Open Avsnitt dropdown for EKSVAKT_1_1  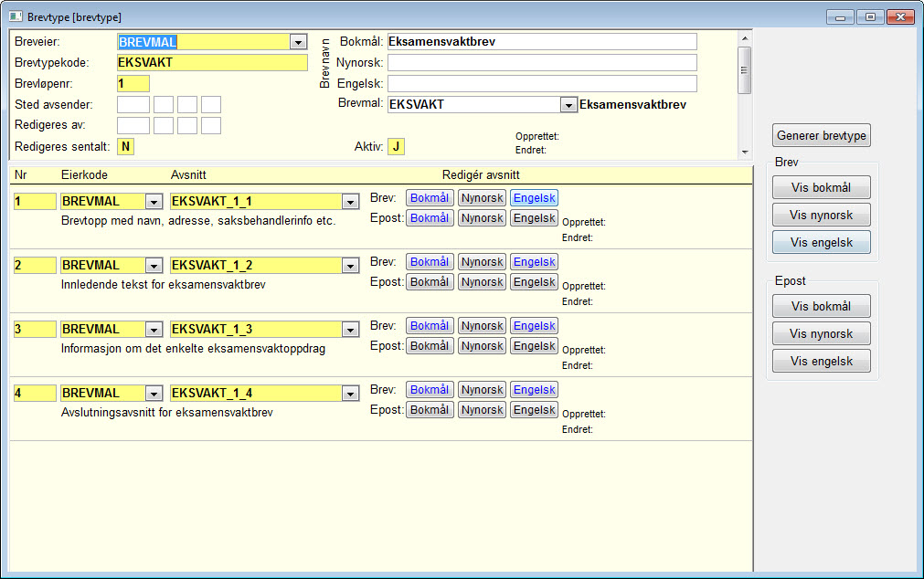point(350,202)
